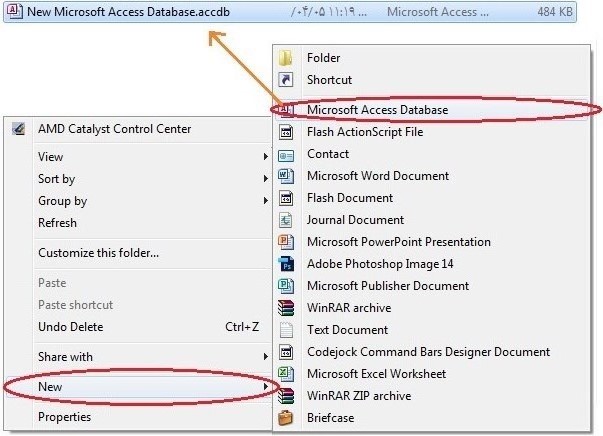Expand the Sort by submenu arrow

(266, 179)
